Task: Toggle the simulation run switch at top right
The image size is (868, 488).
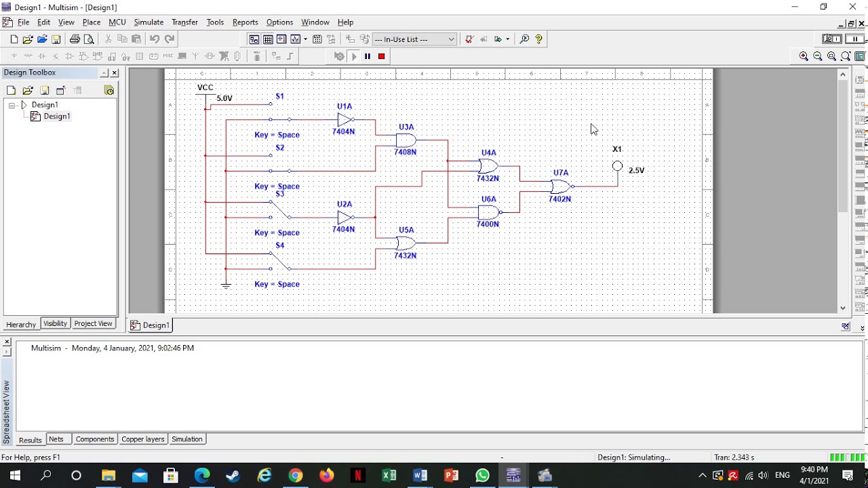Action: [832, 39]
